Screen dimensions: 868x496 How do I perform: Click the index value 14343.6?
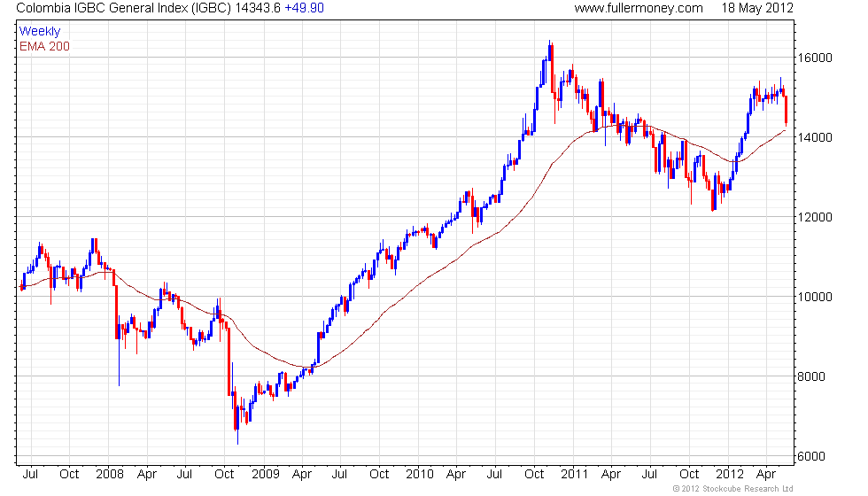tap(258, 8)
